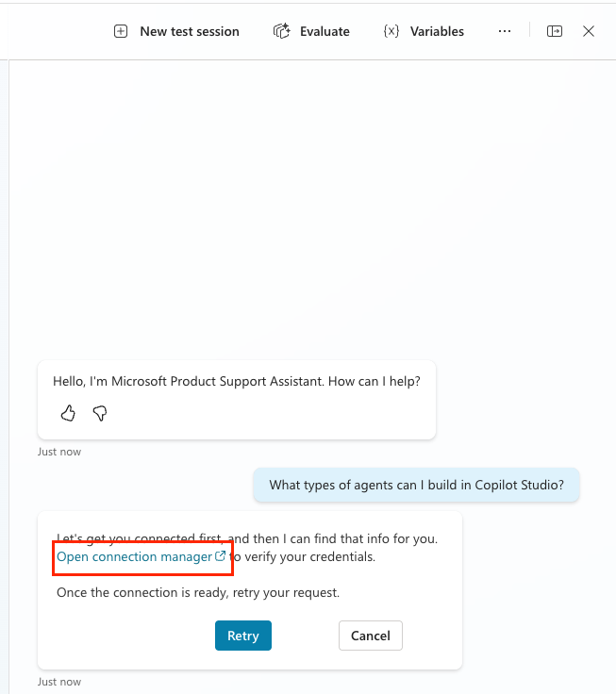Select the assistant greeting message bubble

(237, 400)
